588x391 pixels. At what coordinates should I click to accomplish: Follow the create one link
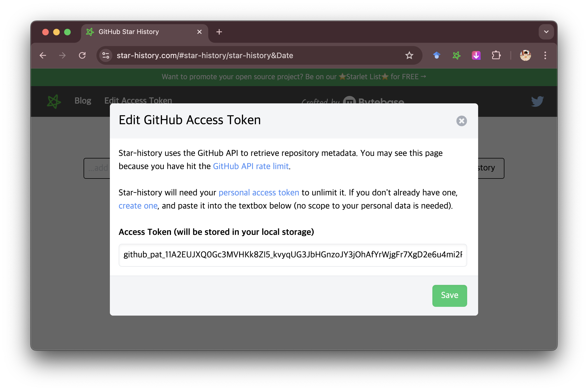[138, 206]
